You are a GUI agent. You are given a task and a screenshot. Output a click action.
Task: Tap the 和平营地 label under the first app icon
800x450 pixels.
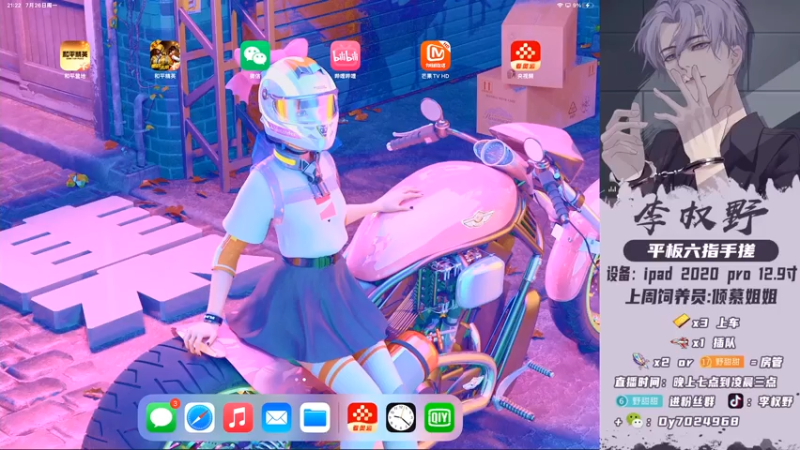(75, 76)
